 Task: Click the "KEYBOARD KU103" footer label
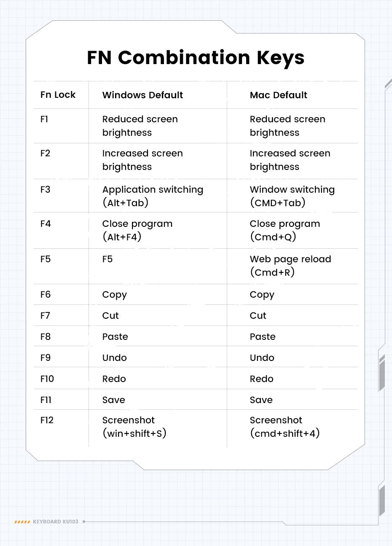pyautogui.click(x=56, y=522)
